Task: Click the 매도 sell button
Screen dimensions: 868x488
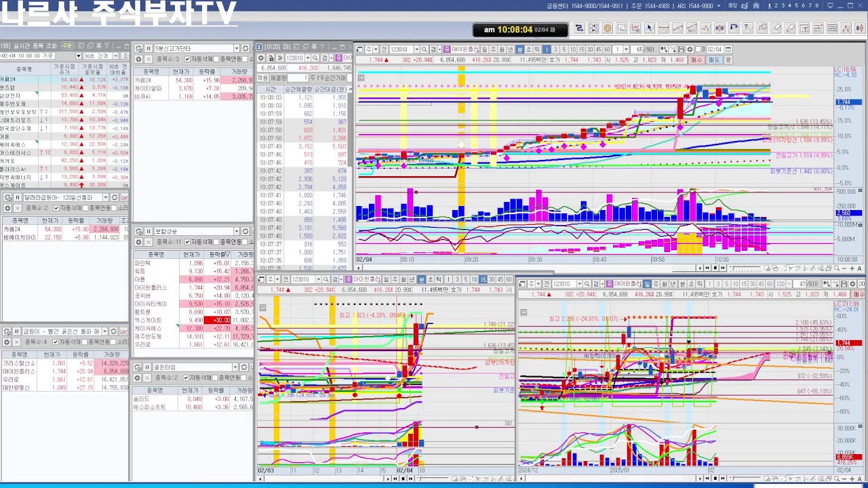Action: click(x=713, y=60)
